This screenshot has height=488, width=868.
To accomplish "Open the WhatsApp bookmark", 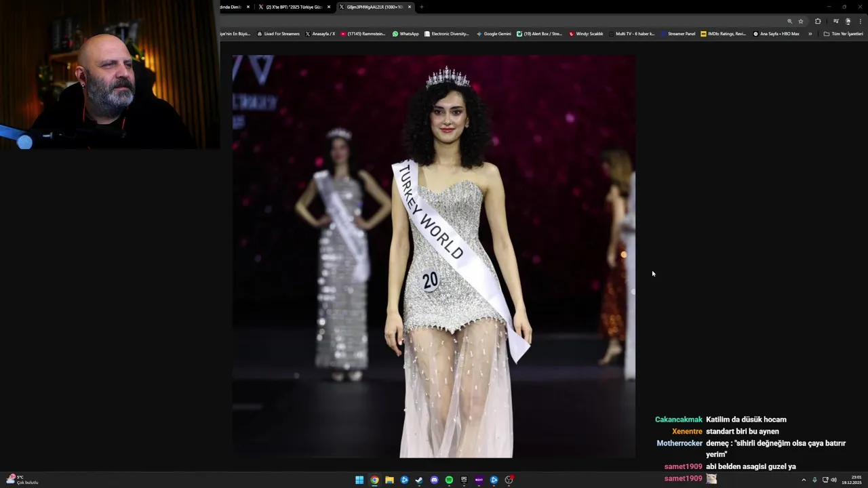I will pyautogui.click(x=406, y=33).
